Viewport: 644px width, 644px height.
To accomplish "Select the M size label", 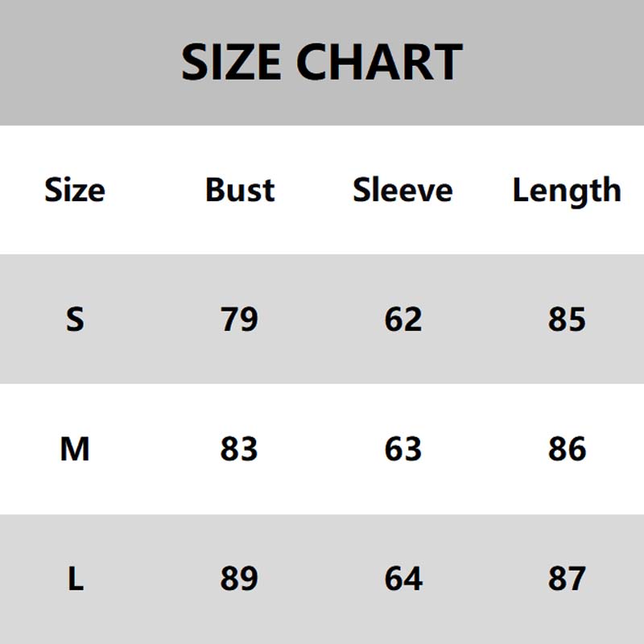I will pyautogui.click(x=75, y=449).
